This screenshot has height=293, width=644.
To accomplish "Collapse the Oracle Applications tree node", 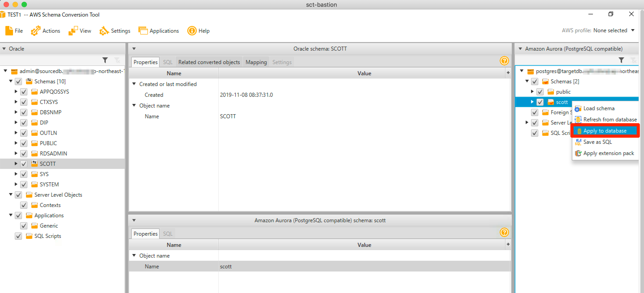I will click(11, 215).
